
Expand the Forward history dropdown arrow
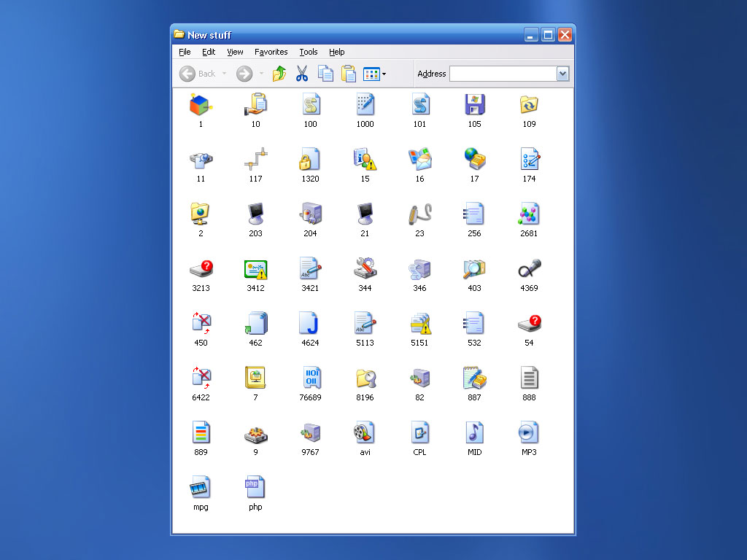point(261,74)
